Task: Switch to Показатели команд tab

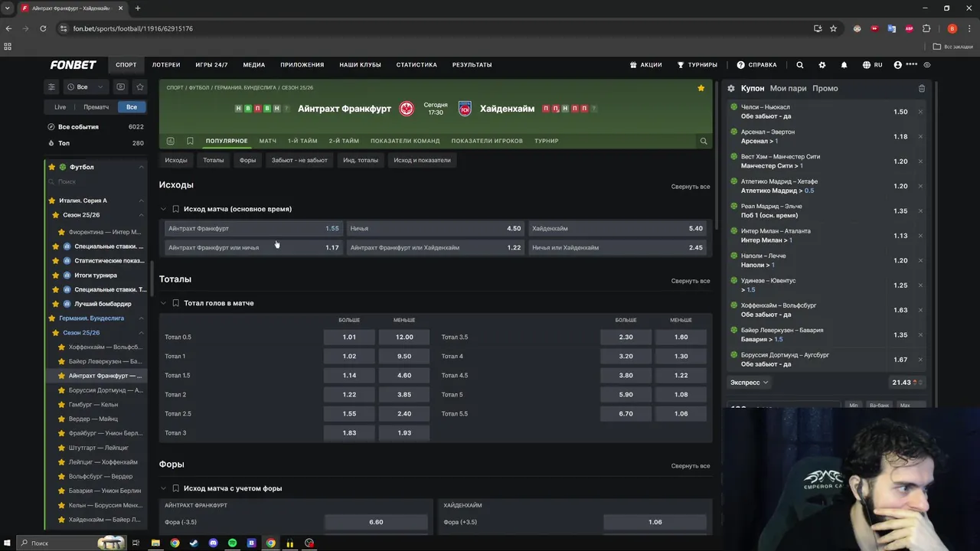Action: [x=405, y=141]
